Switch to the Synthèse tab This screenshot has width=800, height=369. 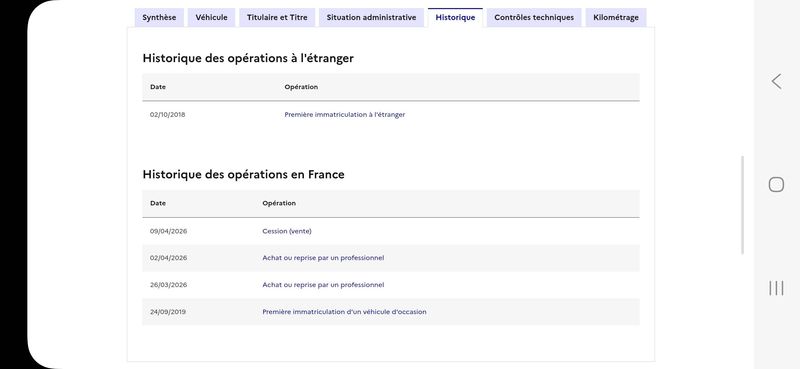click(x=159, y=17)
